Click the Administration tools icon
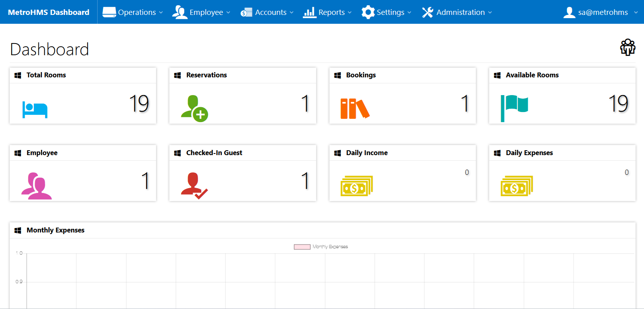Viewport: 644px width, 309px height. (428, 12)
